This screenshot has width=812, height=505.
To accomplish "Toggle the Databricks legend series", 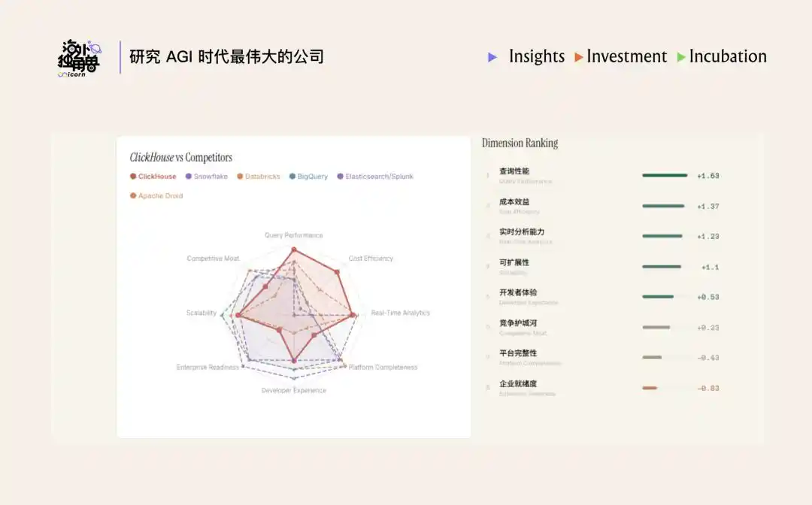I will pyautogui.click(x=259, y=177).
